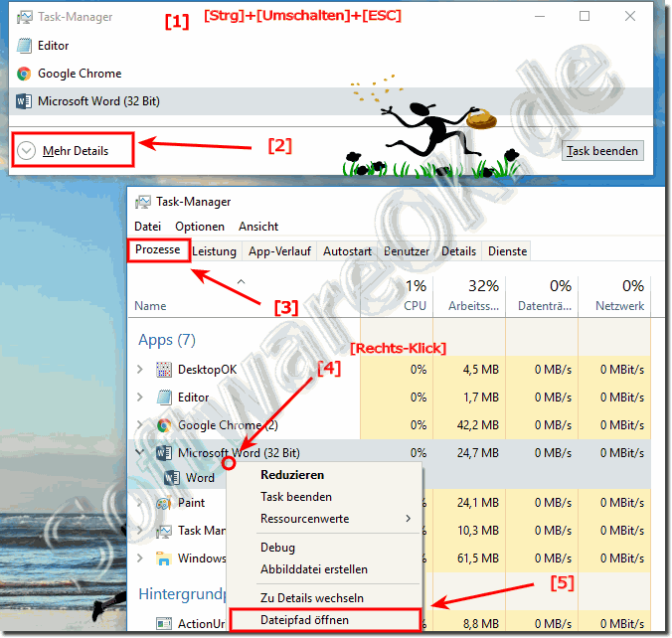
Task: Click the Task-Manager title icon in compact window
Action: tap(25, 17)
